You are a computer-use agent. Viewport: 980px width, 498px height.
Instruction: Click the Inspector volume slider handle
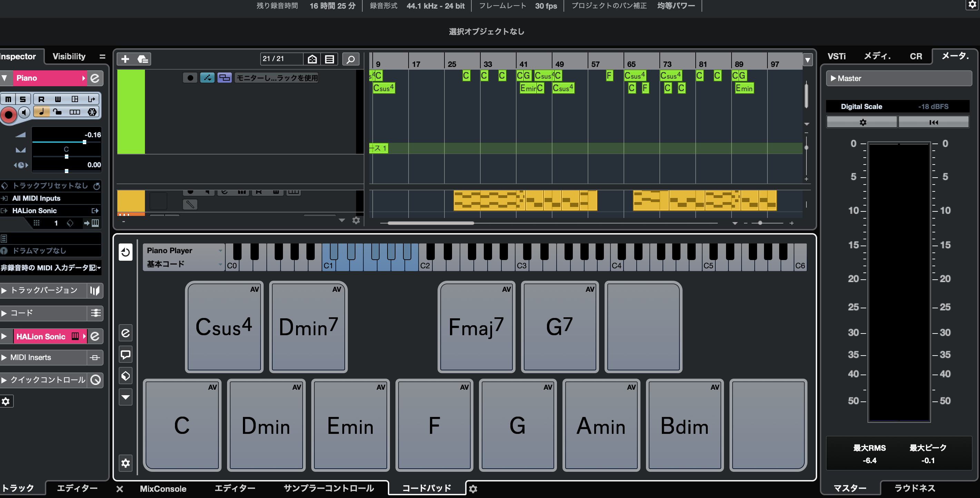pyautogui.click(x=85, y=142)
